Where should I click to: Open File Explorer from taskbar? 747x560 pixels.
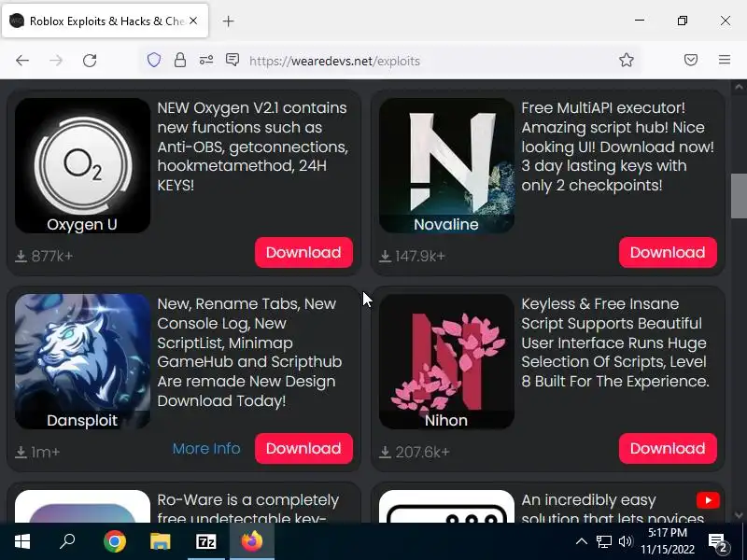point(161,541)
